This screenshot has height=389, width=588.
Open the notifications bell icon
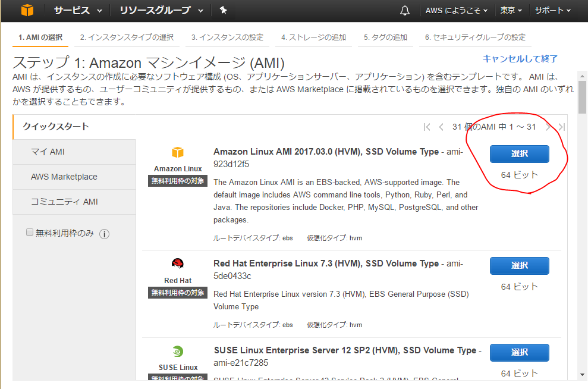coord(405,11)
